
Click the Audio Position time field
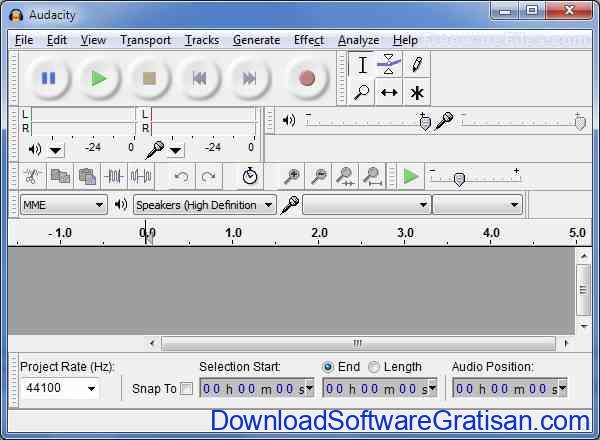click(x=505, y=389)
